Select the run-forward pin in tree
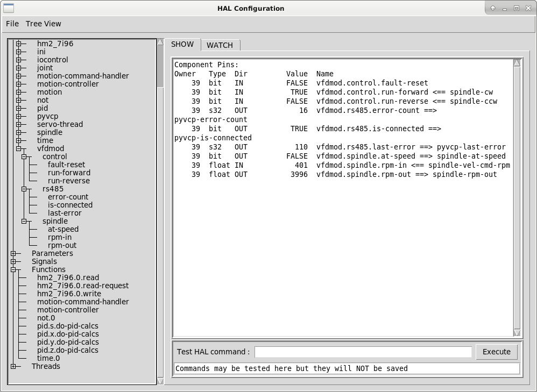 pyautogui.click(x=69, y=173)
